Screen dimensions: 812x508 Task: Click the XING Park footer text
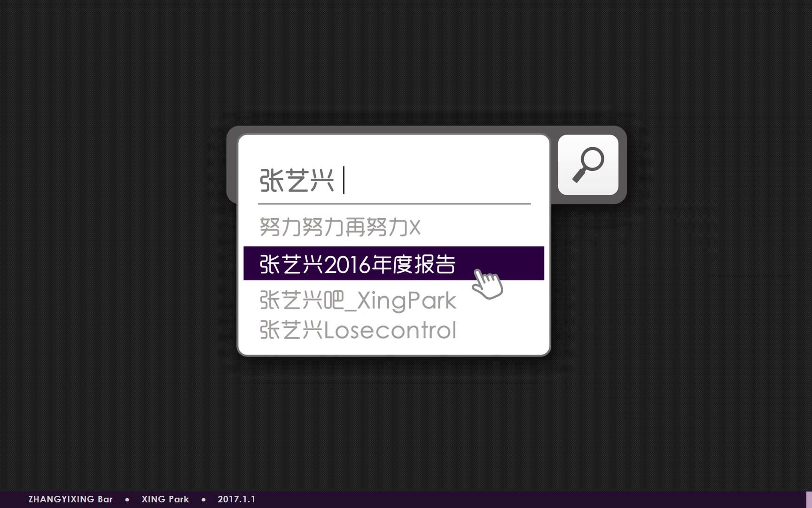(165, 500)
